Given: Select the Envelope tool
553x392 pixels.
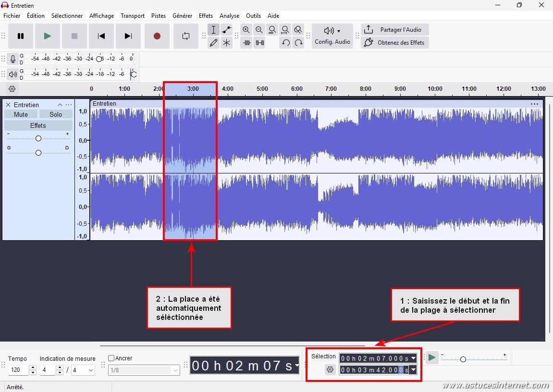Looking at the screenshot, I should coord(226,30).
